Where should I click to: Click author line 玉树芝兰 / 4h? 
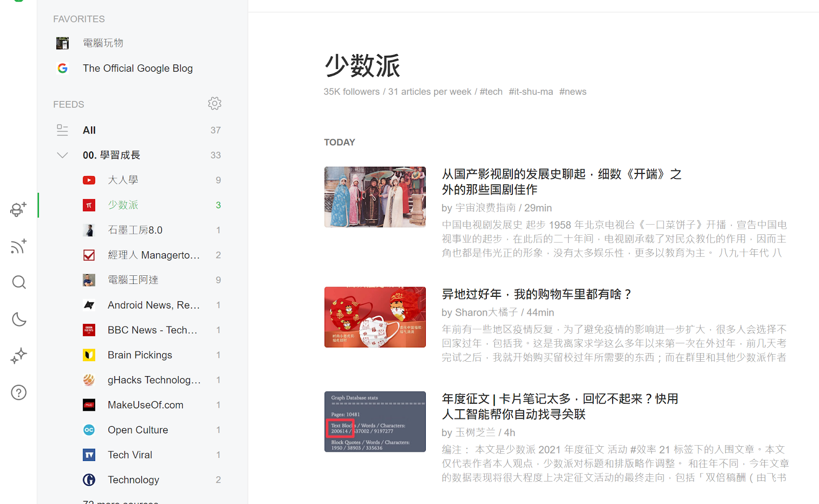[x=478, y=432]
